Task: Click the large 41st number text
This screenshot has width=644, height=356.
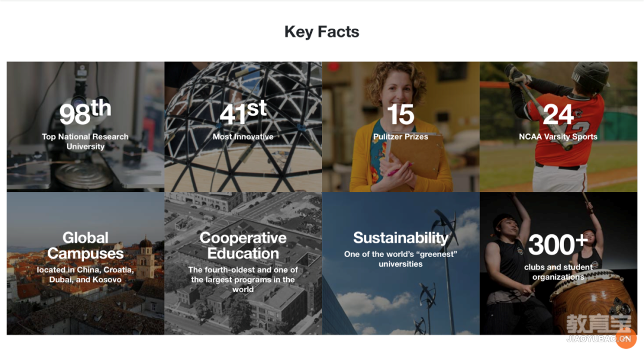Action: 243,112
